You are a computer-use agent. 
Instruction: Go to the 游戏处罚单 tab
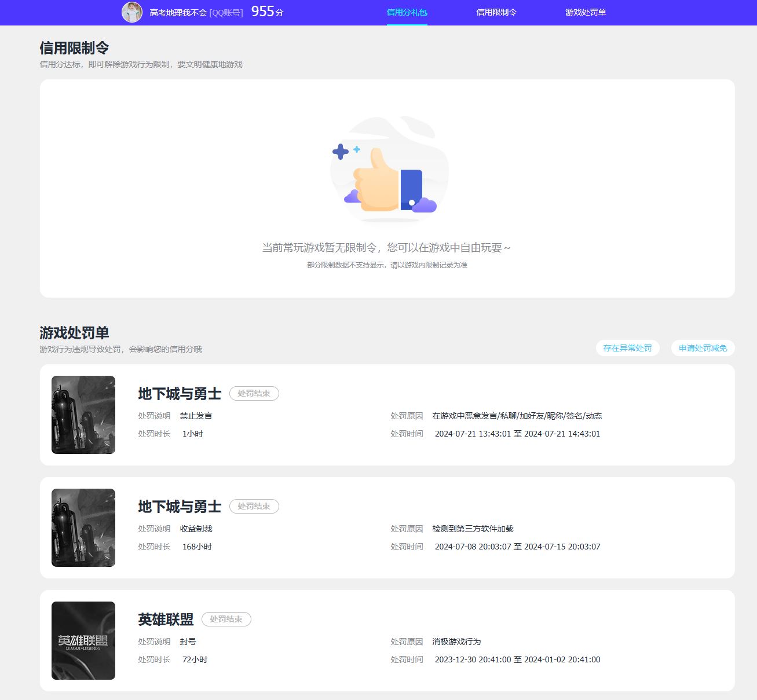tap(586, 12)
